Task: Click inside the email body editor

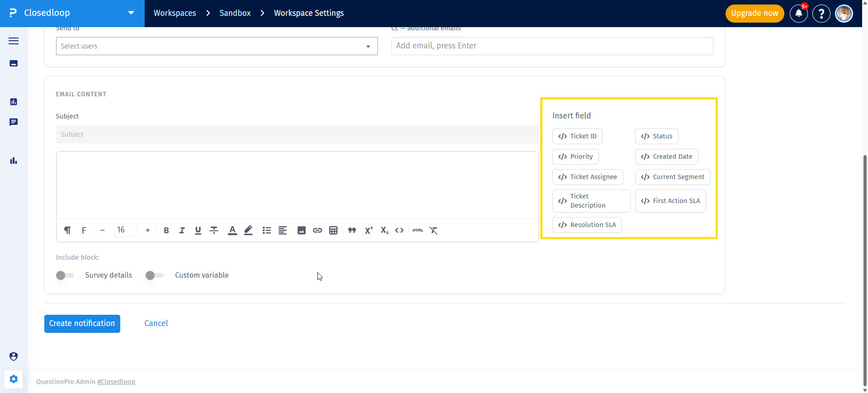Action: coord(297,185)
